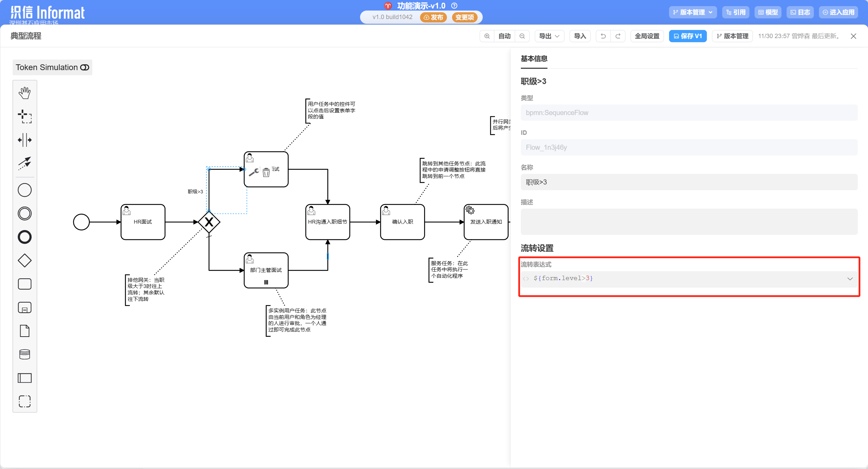
Task: Click the undo arrow icon
Action: click(603, 36)
